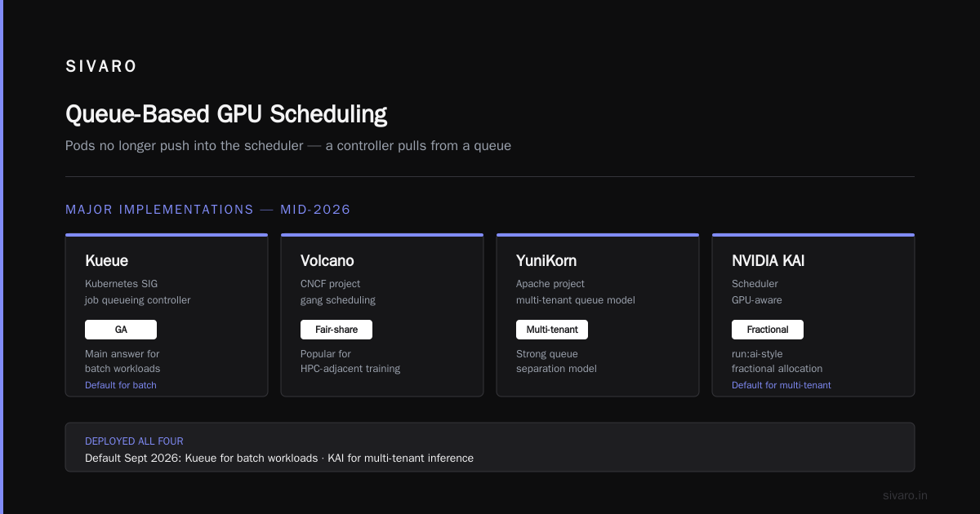The height and width of the screenshot is (514, 980).
Task: Select the Major Implementations Mid-2026 heading
Action: pyautogui.click(x=208, y=210)
